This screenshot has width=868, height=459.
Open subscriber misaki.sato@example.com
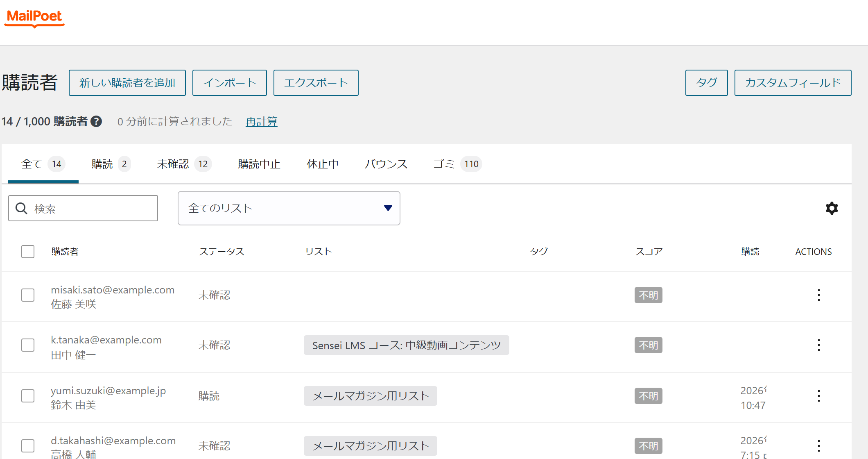coord(113,290)
